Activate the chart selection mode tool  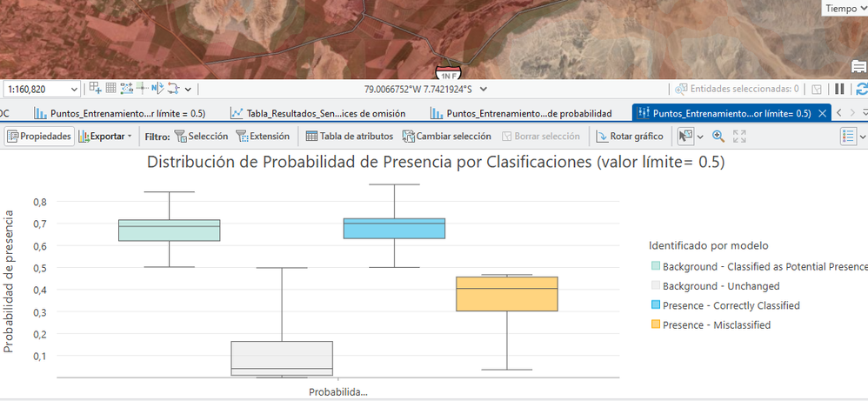(686, 136)
